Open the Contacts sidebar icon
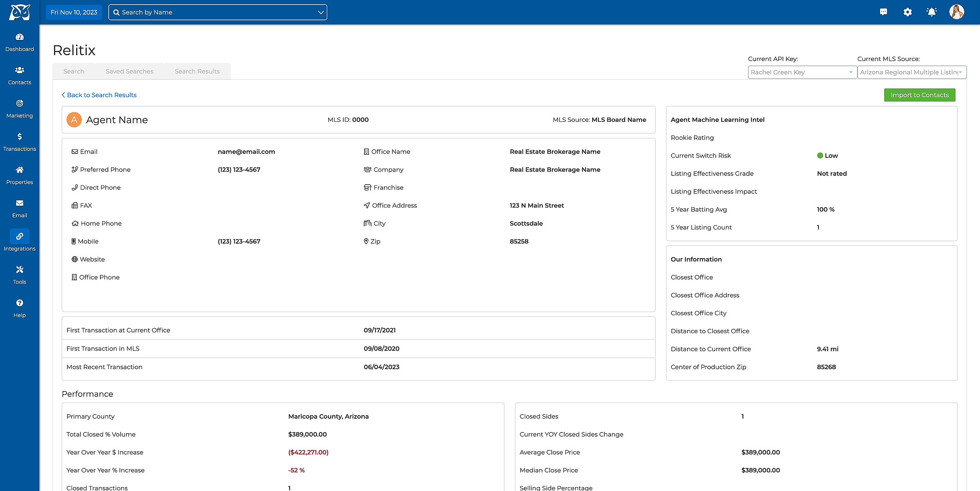Viewport: 980px width, 491px height. pos(20,70)
